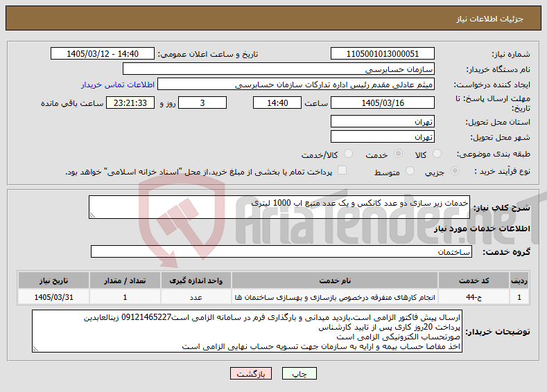Image resolution: width=547 pixels, height=392 pixels.
Task: Click the اطلاعات خدمات مورد نیاز heading
Action: [x=482, y=229]
